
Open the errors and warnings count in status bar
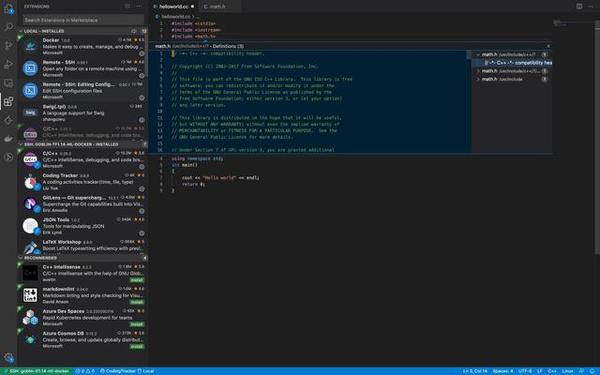pos(85,371)
